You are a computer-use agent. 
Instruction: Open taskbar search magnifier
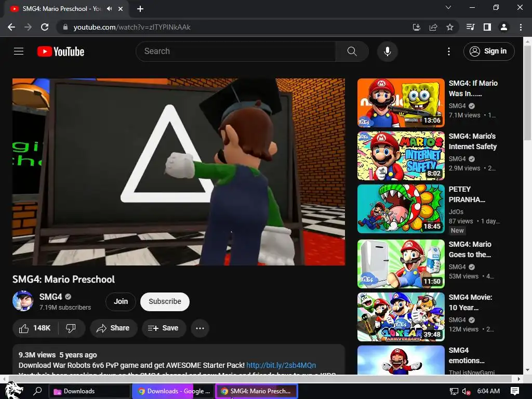(37, 391)
